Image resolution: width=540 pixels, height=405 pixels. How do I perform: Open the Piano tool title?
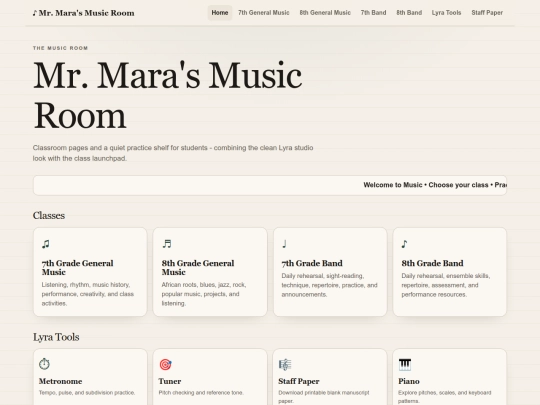(409, 381)
